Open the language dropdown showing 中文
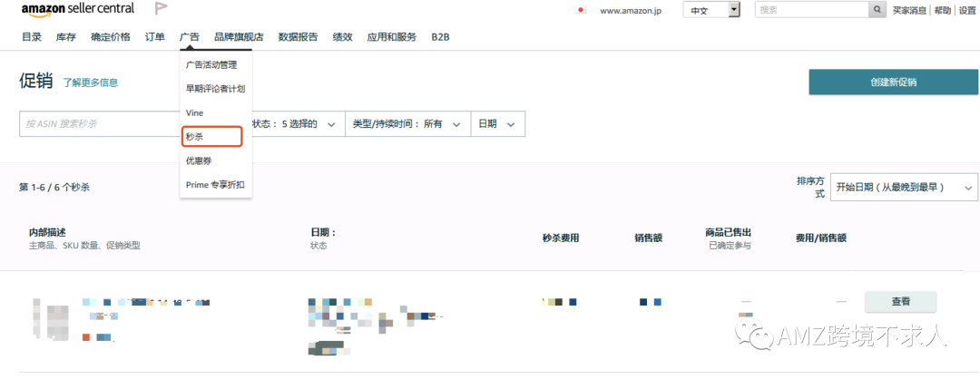The image size is (980, 379). pyautogui.click(x=711, y=10)
